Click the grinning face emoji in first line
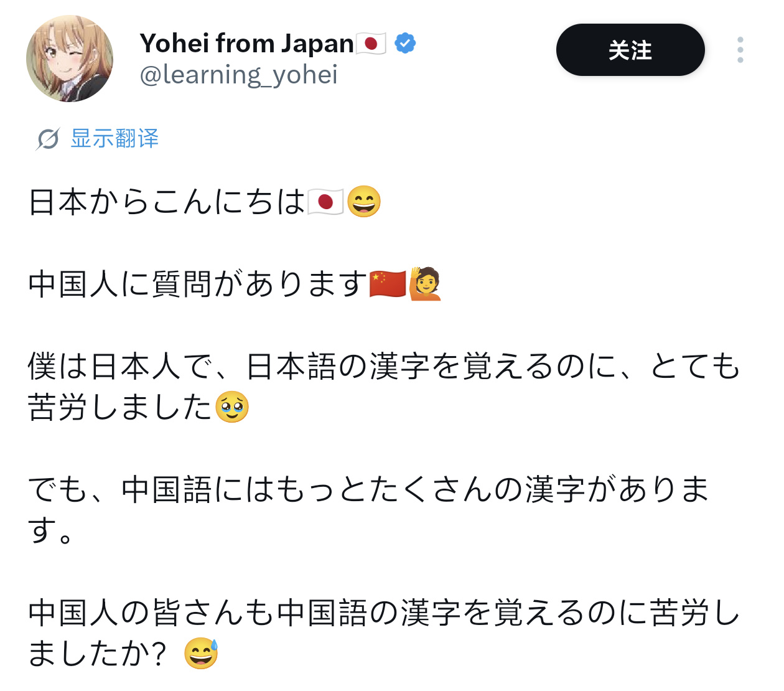784x691 pixels. tap(364, 202)
